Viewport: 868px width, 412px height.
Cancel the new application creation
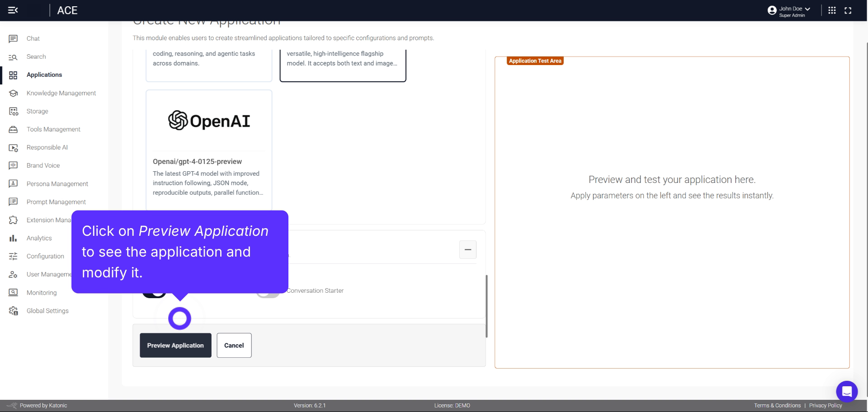pyautogui.click(x=234, y=345)
